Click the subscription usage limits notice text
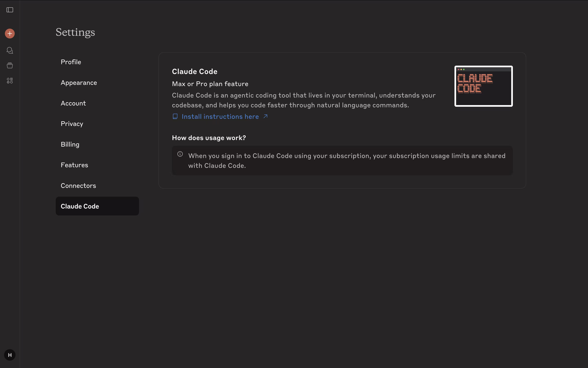Viewport: 588px width, 368px height. coord(347,161)
